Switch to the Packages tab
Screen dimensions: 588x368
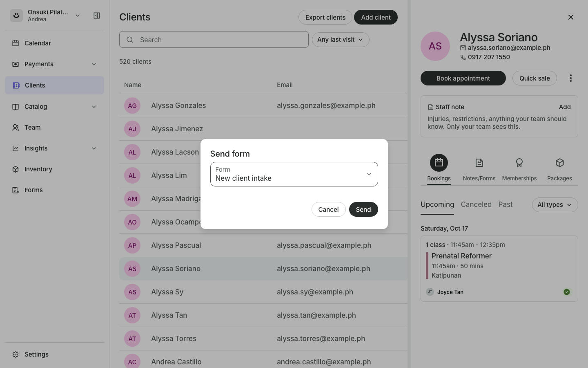559,168
